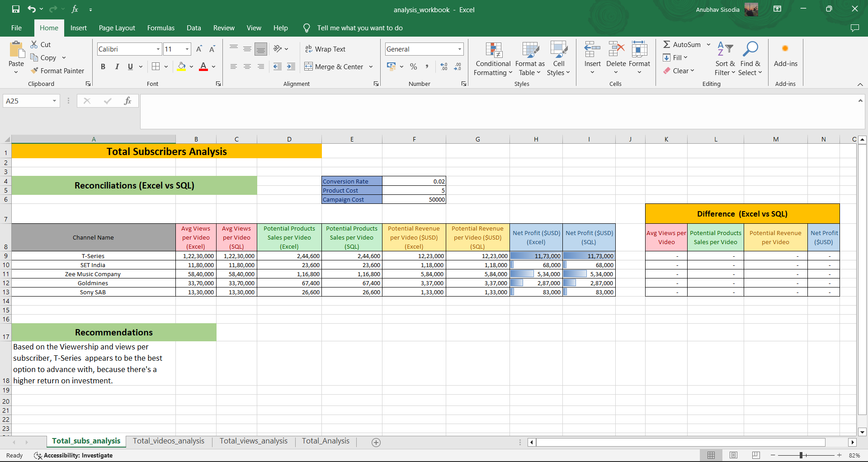Switch to the Insert ribbon tab
The width and height of the screenshot is (868, 462).
(x=79, y=28)
